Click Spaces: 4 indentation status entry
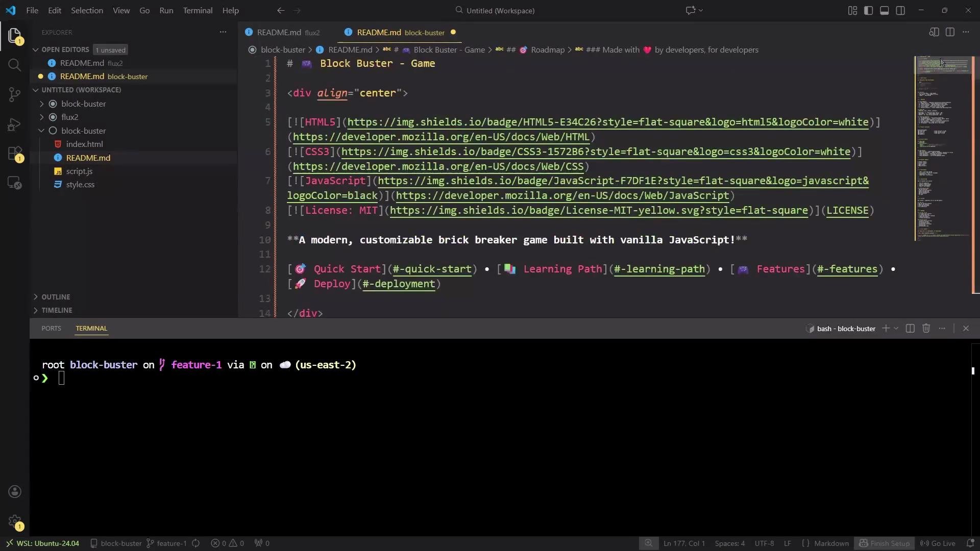The height and width of the screenshot is (551, 980). pyautogui.click(x=729, y=543)
